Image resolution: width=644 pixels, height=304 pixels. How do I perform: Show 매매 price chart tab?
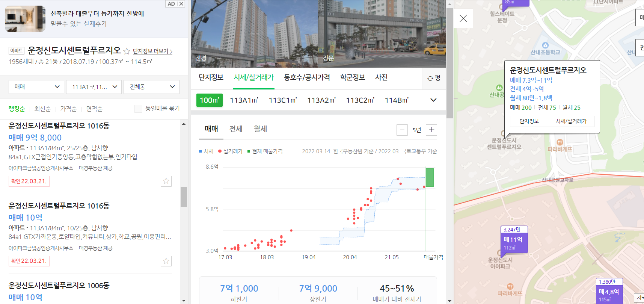coord(211,129)
